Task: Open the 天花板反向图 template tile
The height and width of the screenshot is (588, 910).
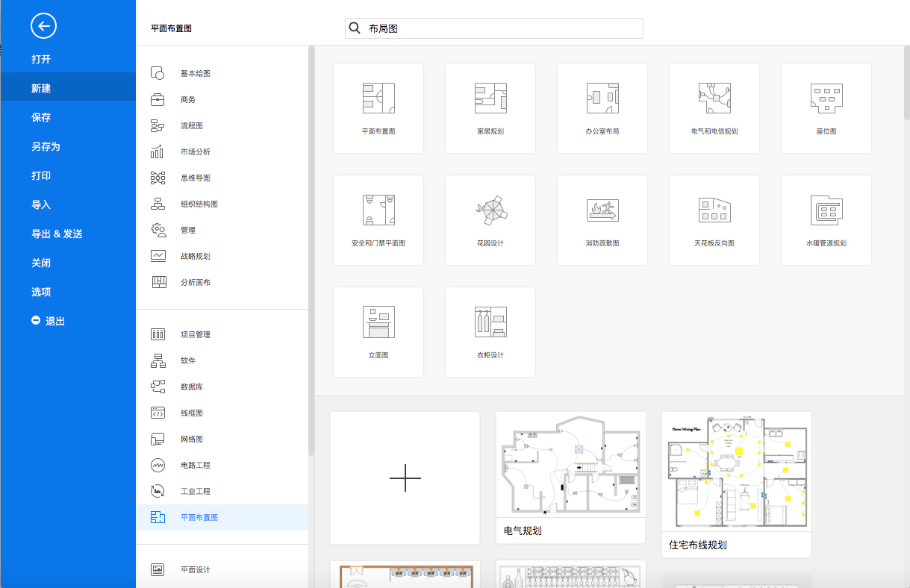Action: point(714,220)
